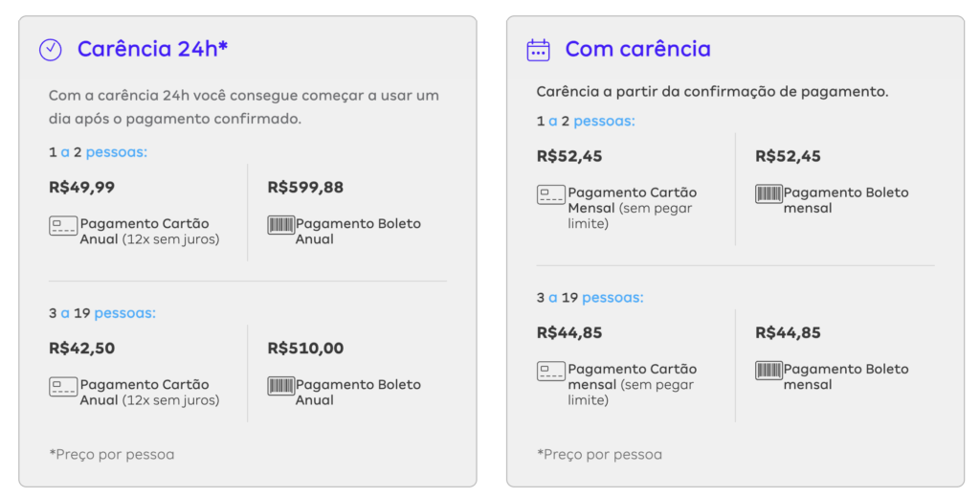Viewport: 980px width, 498px height.
Task: Click the barcode icon under right R$44,85
Action: [768, 371]
